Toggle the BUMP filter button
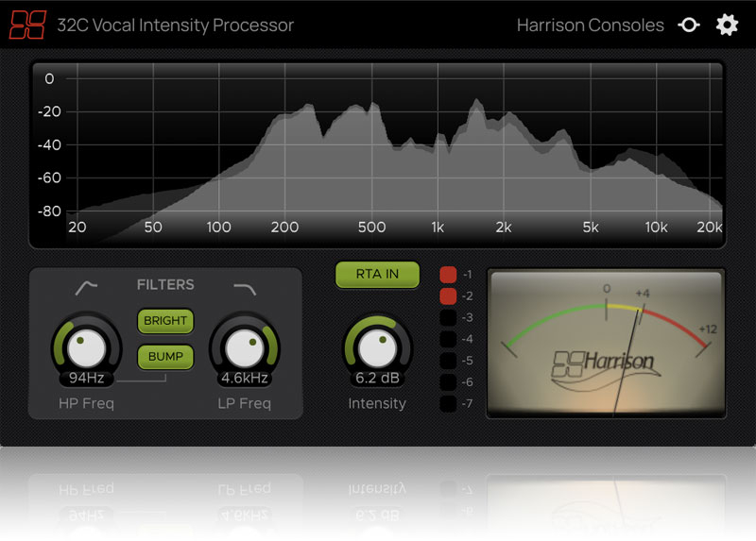This screenshot has height=541, width=756. pyautogui.click(x=165, y=357)
